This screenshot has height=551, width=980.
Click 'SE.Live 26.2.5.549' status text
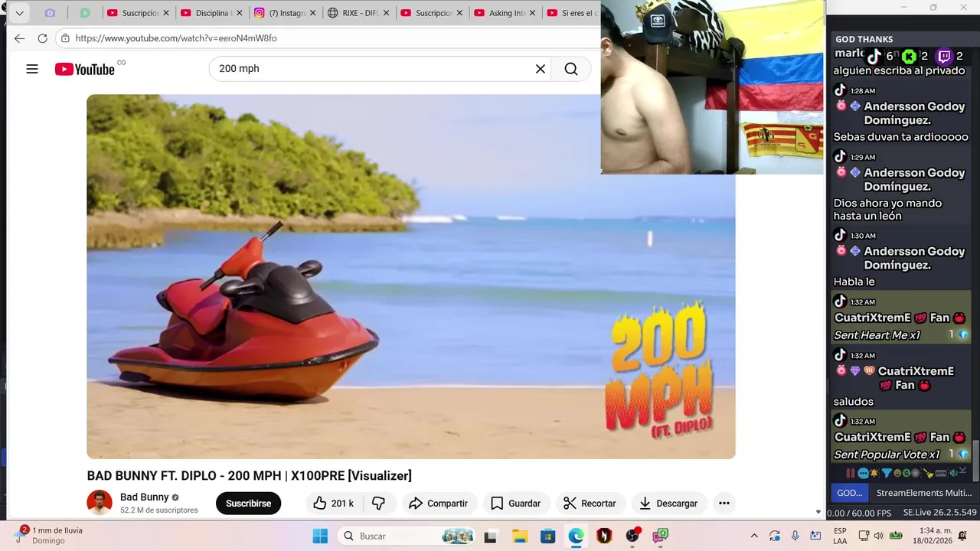(x=939, y=513)
